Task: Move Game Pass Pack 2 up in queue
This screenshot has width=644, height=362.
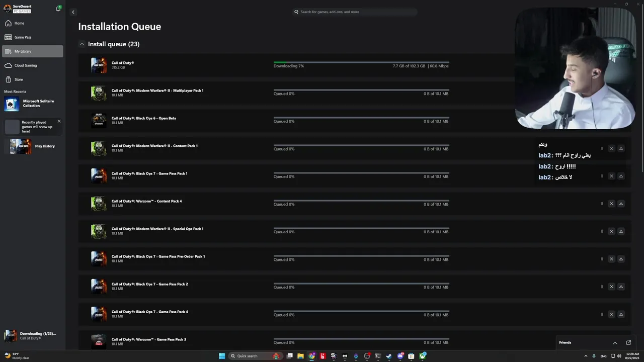Action: click(x=621, y=287)
